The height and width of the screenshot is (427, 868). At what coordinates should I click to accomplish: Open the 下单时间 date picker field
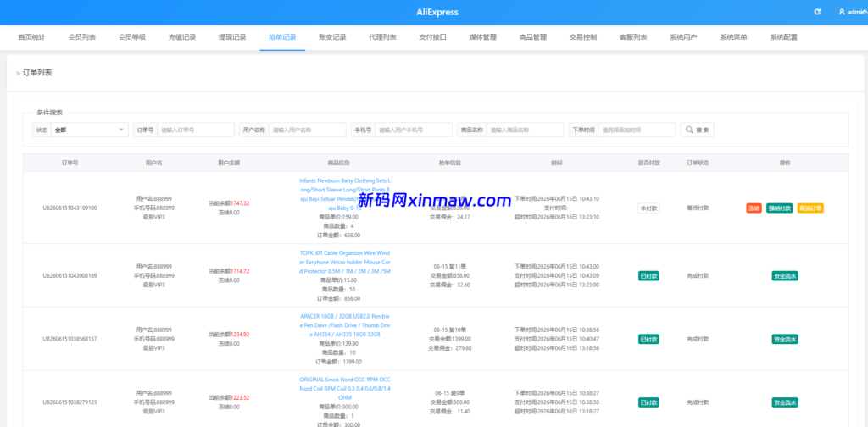[x=637, y=130]
